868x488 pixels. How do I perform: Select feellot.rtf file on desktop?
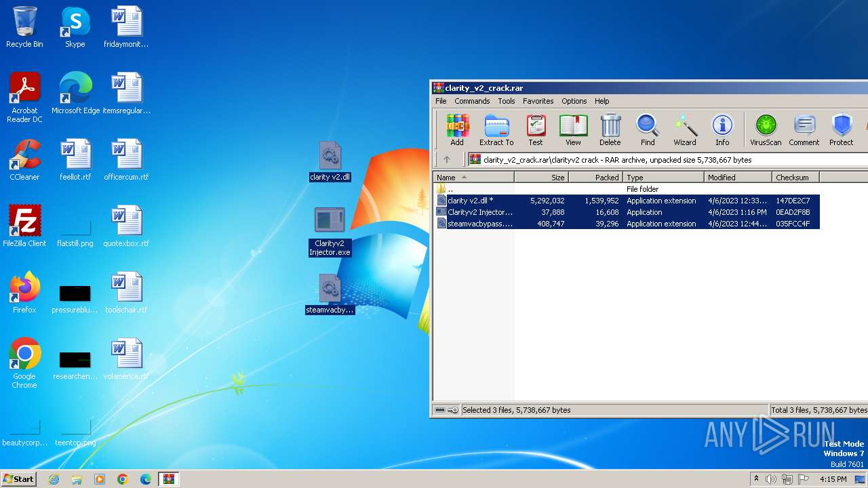coord(75,160)
